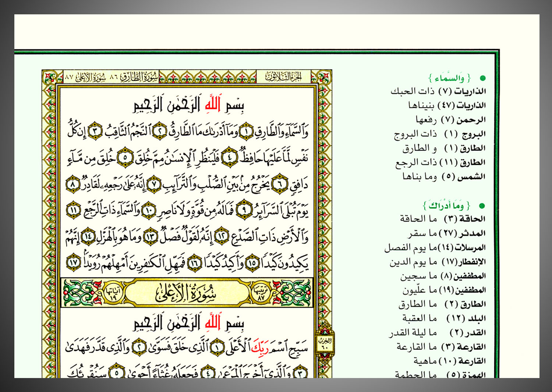Click index row الطارق (١١) ذات الرجع

(x=440, y=163)
